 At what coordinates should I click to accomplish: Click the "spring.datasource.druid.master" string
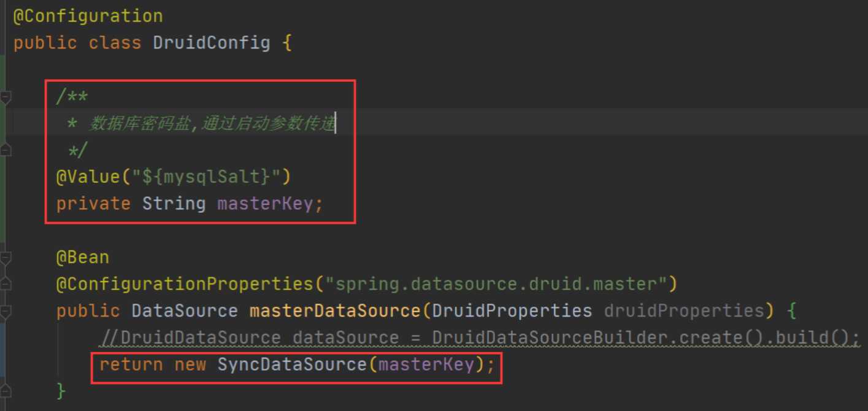pyautogui.click(x=496, y=284)
